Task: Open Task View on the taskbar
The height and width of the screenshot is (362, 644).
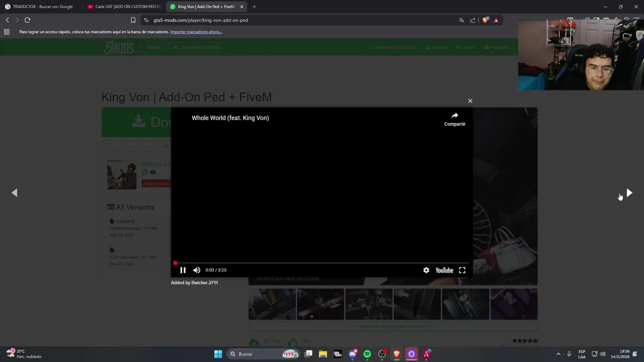Action: coord(308,354)
